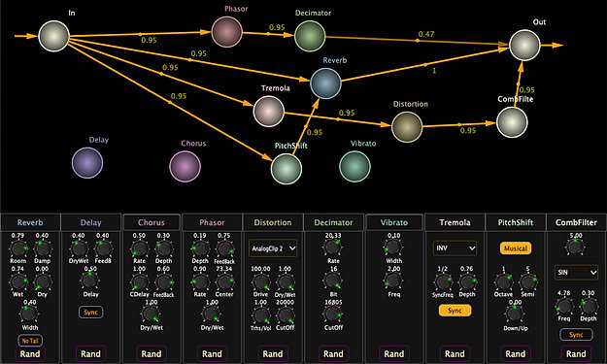Open the Phasor module header tab
The height and width of the screenshot is (364, 607).
[212, 222]
